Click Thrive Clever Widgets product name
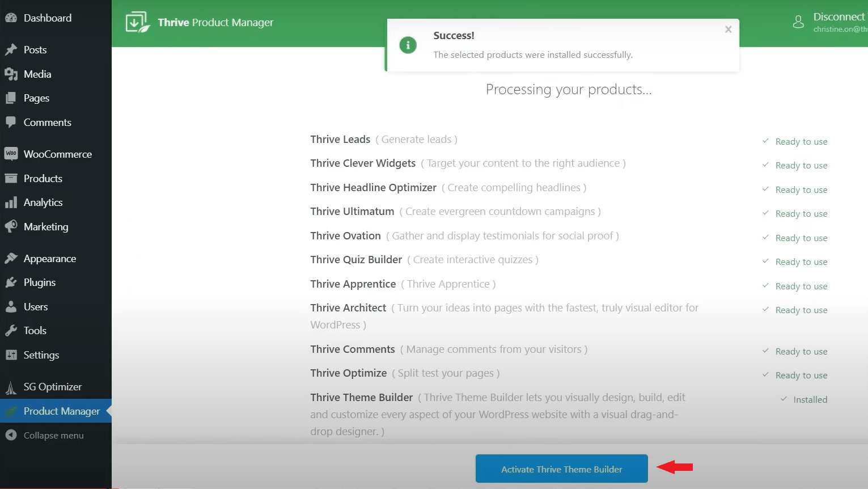This screenshot has width=868, height=489. pos(363,163)
